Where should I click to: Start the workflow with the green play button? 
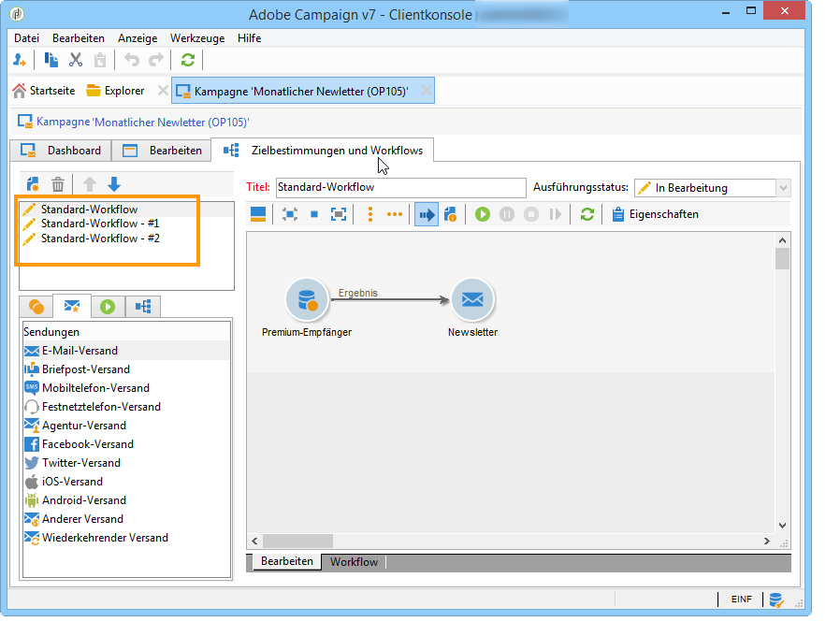coord(482,214)
